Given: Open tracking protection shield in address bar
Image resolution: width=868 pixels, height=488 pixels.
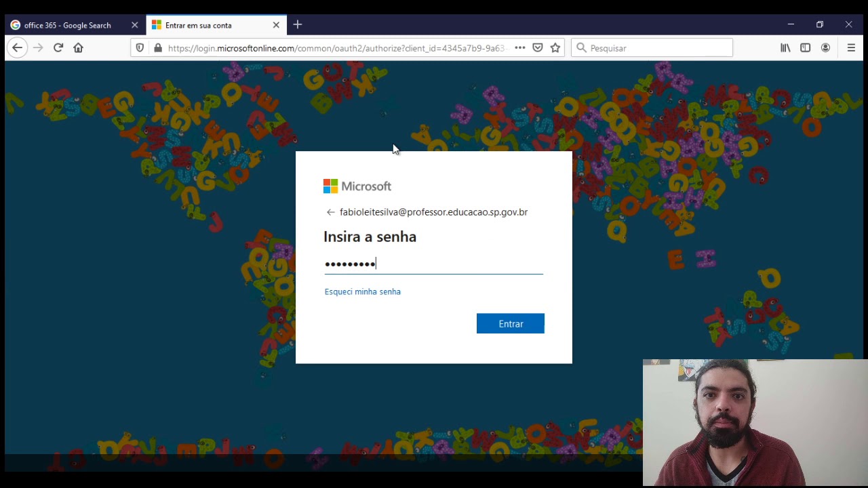Looking at the screenshot, I should (140, 48).
